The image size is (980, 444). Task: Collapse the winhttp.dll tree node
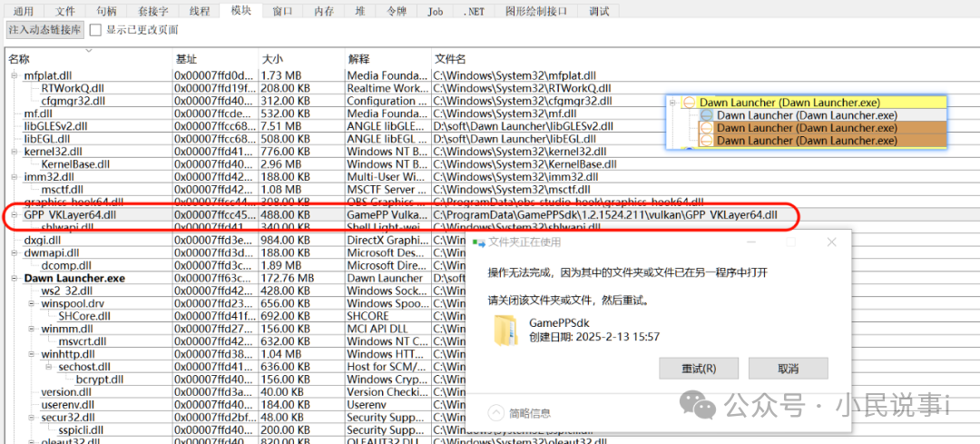pyautogui.click(x=31, y=354)
